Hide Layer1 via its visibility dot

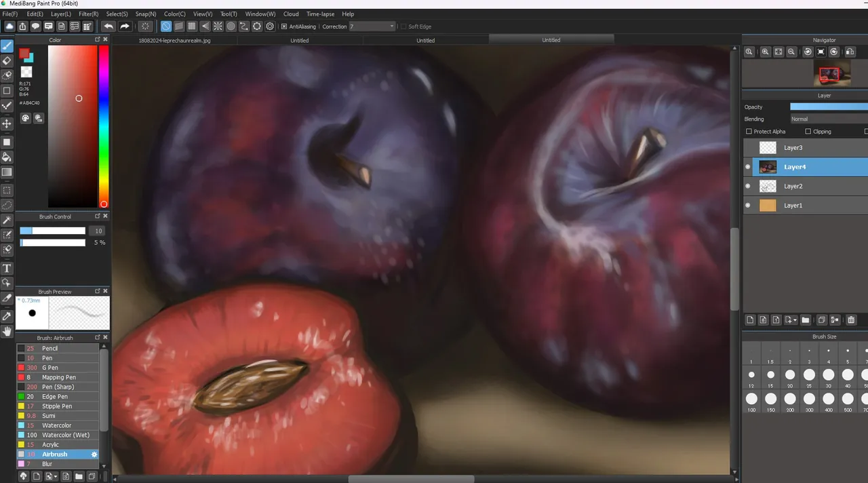(x=748, y=205)
